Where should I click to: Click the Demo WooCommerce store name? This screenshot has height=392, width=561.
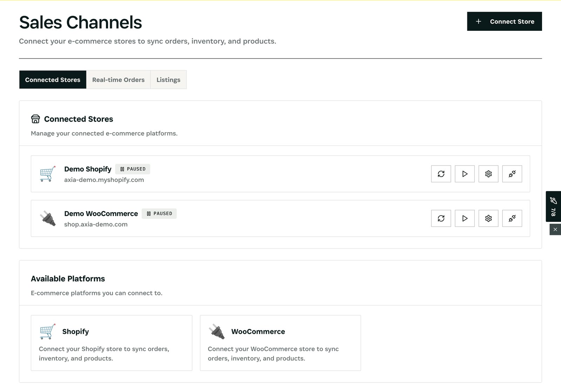pos(101,214)
